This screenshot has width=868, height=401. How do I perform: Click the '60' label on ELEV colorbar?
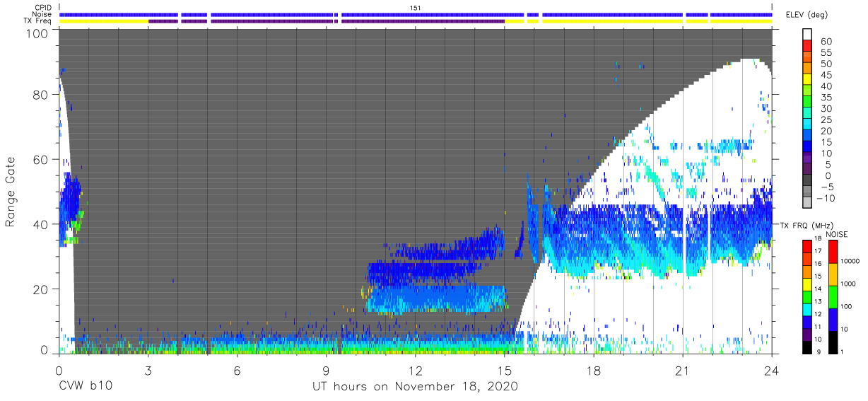826,42
